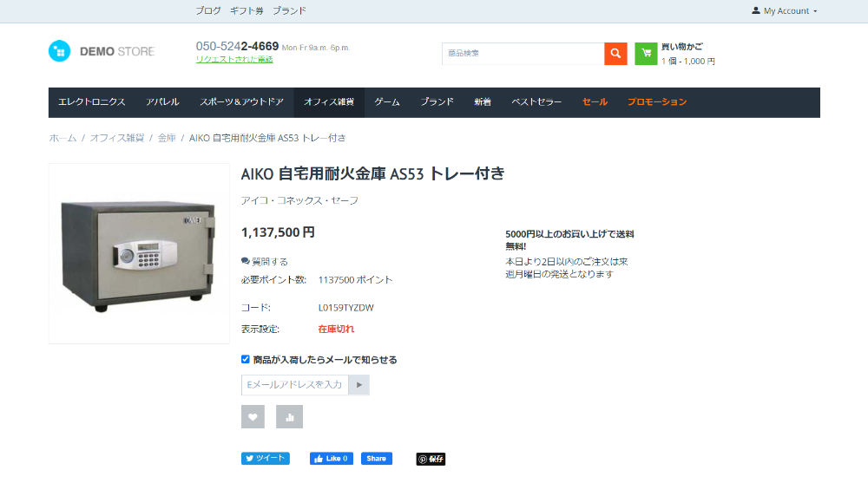Save product with Pinterest 保存 button

(431, 460)
